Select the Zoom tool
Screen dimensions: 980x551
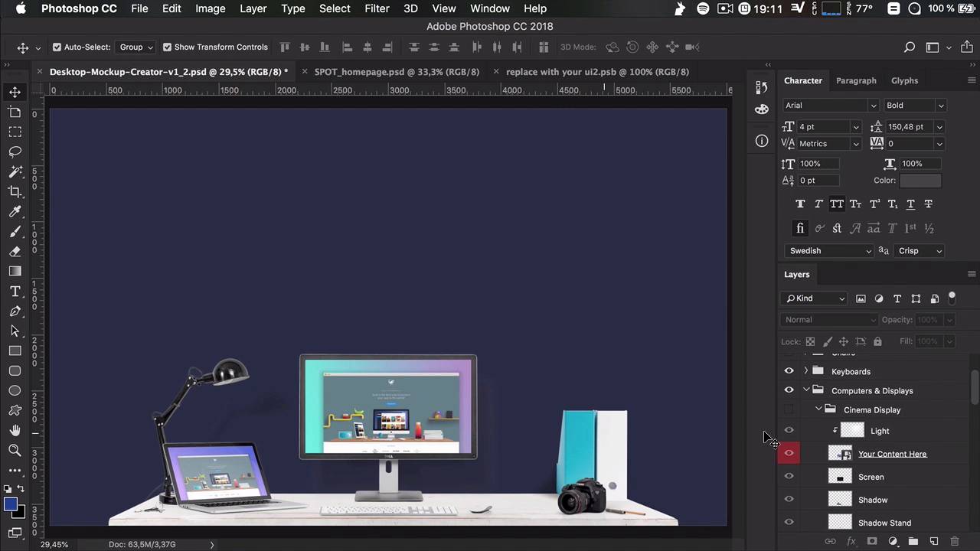[x=15, y=450]
